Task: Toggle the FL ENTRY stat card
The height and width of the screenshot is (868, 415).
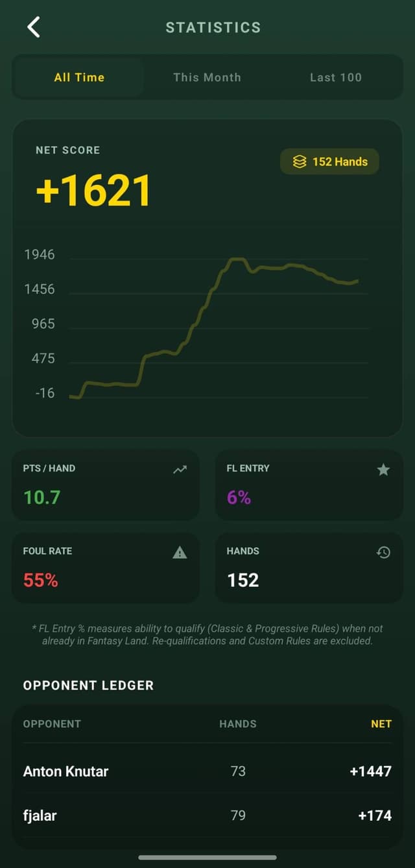Action: click(x=309, y=485)
